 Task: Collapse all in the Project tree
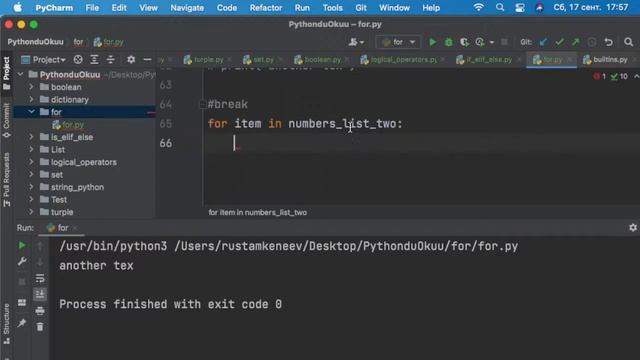coord(111,60)
